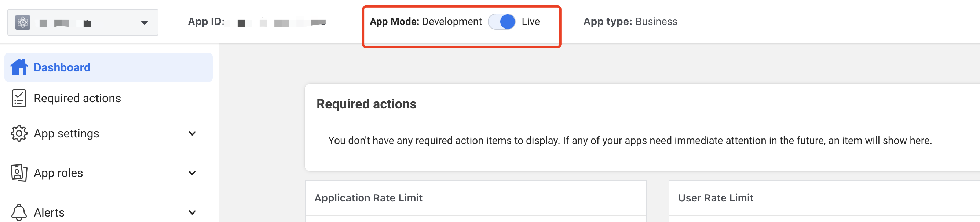The image size is (980, 222).
Task: Click the App roles badge icon
Action: 19,173
